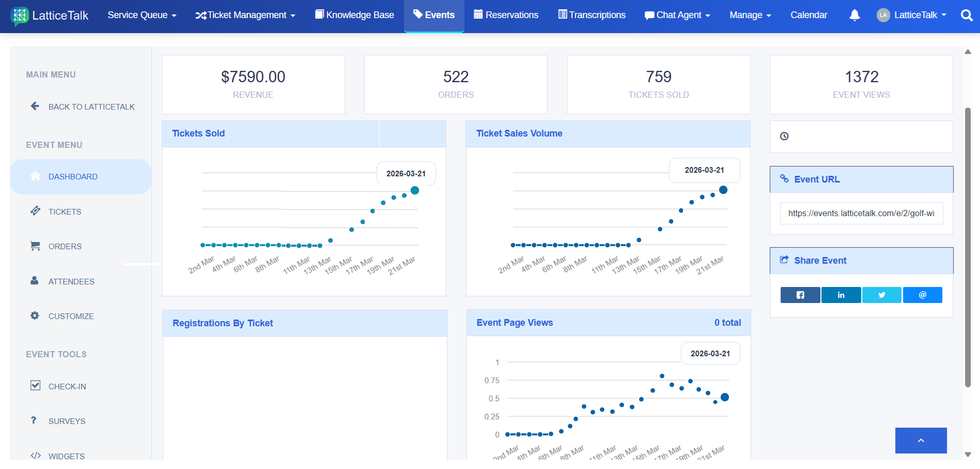Open the Dashboard in the event menu
Screen dimensions: 980x469
(73, 176)
